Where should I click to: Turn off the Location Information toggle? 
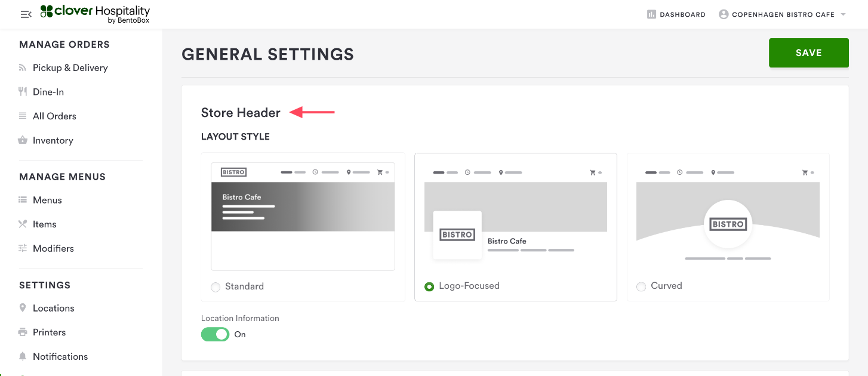pos(215,334)
